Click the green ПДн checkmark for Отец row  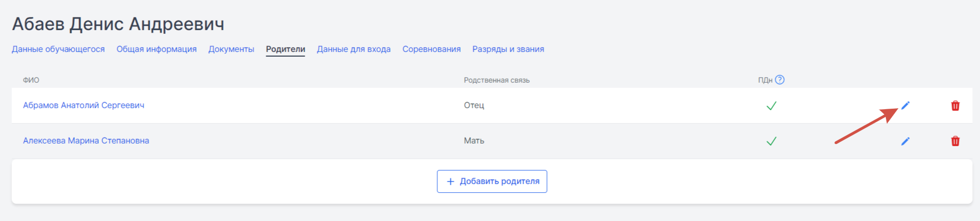coord(771,106)
